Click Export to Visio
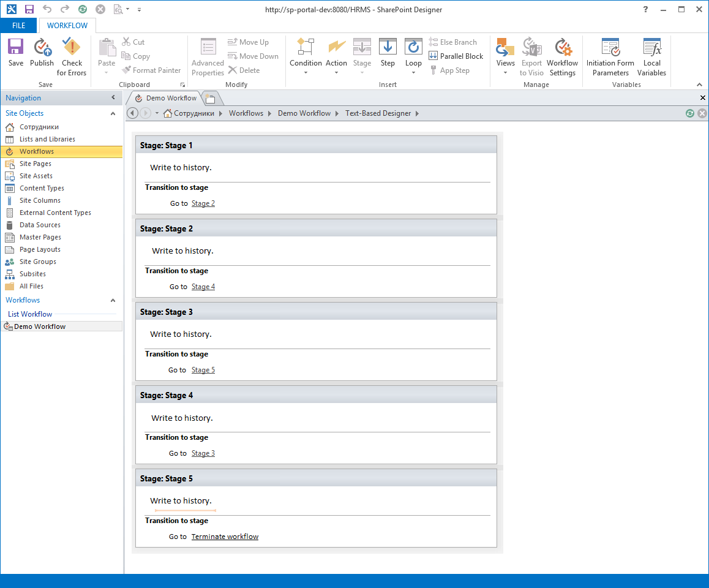This screenshot has width=709, height=588. 531,57
